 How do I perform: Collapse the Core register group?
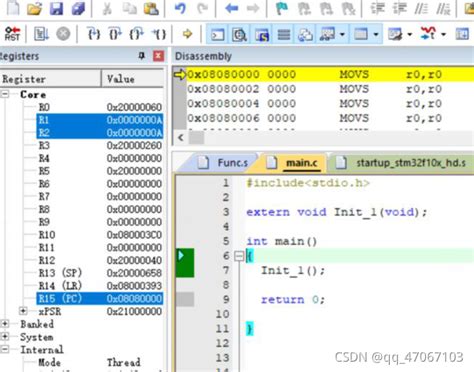pos(5,94)
